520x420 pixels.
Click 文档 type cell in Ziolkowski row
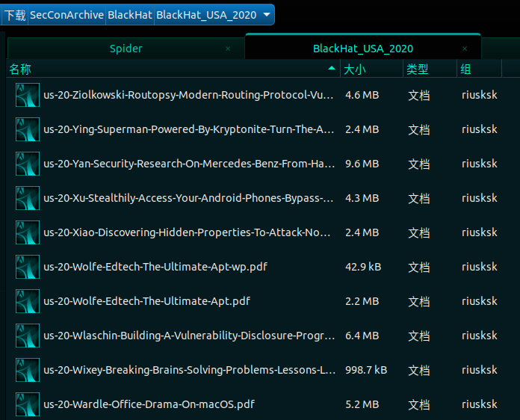click(x=419, y=96)
